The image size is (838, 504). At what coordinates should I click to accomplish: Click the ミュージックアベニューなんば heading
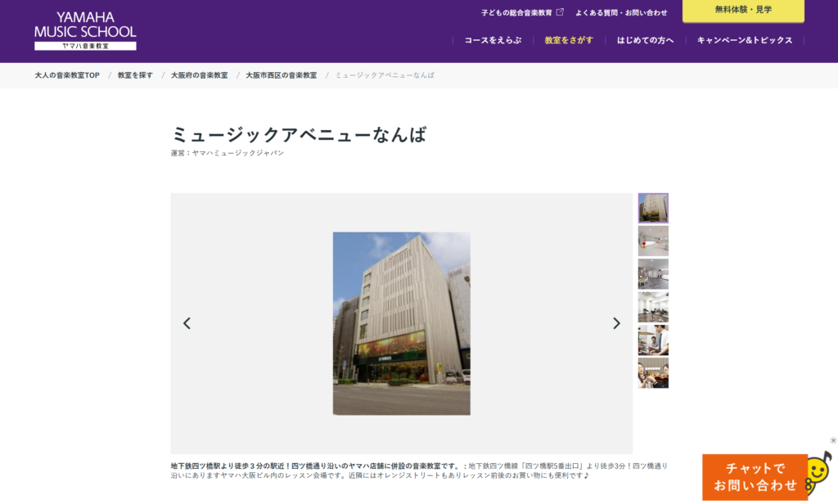coord(299,134)
